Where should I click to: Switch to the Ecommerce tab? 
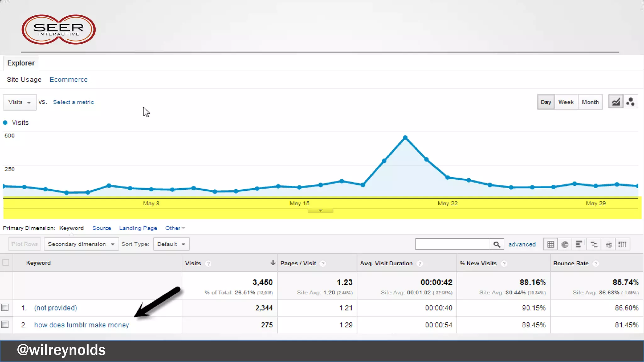coord(69,80)
